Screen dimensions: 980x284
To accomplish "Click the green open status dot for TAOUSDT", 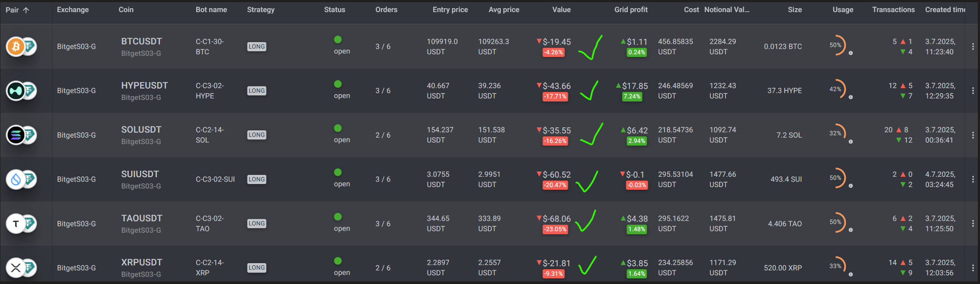I will [x=338, y=217].
